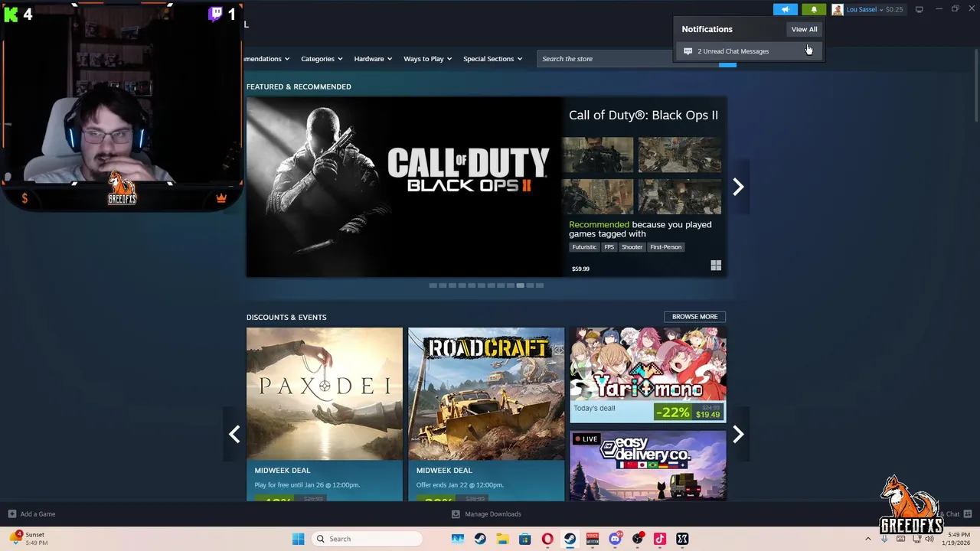Click Add a Game plus icon

point(11,514)
